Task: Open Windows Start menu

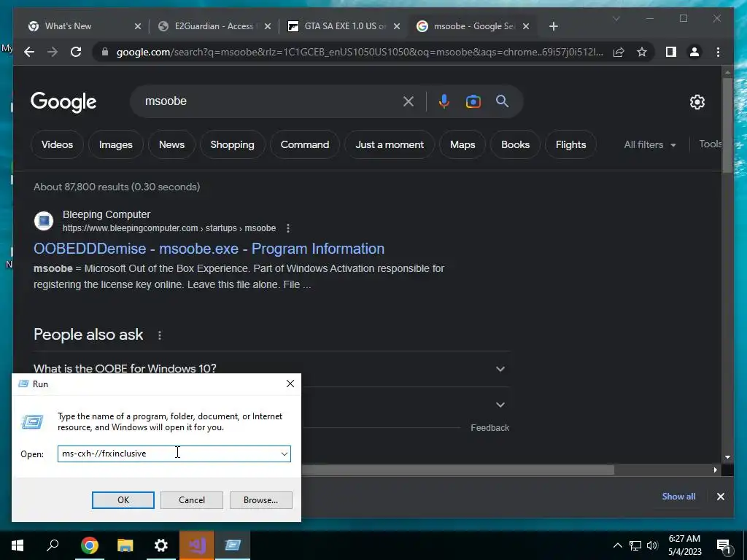Action: click(18, 545)
